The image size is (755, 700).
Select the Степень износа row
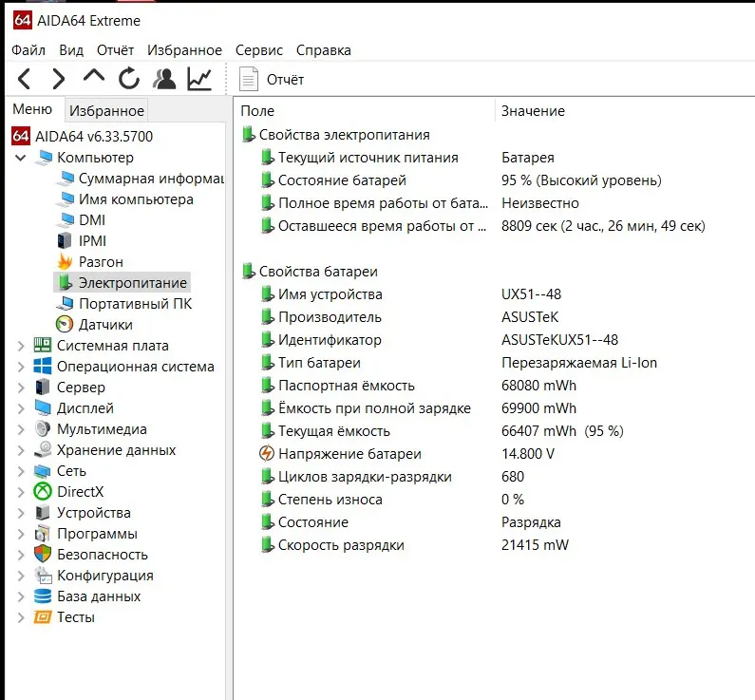click(392, 500)
